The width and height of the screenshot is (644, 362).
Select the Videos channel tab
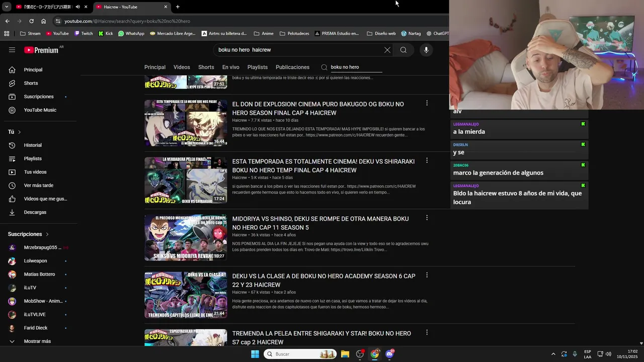tap(182, 67)
